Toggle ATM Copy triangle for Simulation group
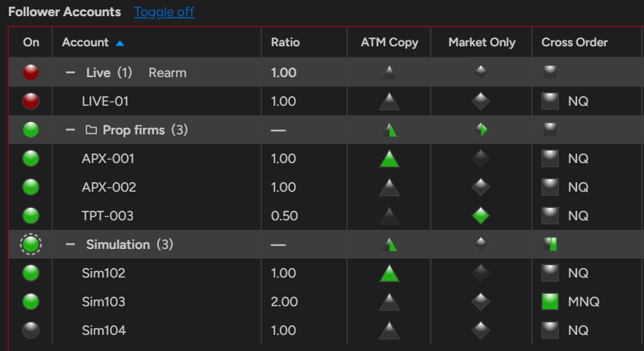 pyautogui.click(x=389, y=245)
